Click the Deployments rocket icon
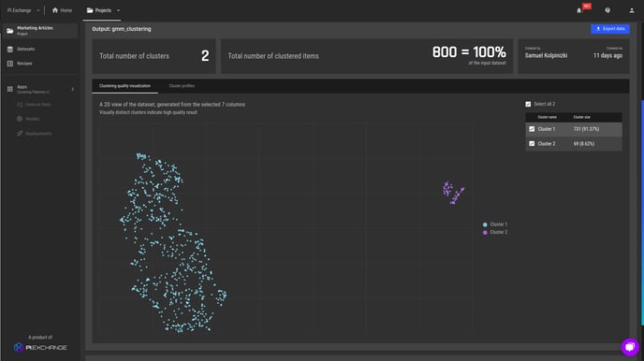The width and height of the screenshot is (644, 361). click(x=20, y=134)
